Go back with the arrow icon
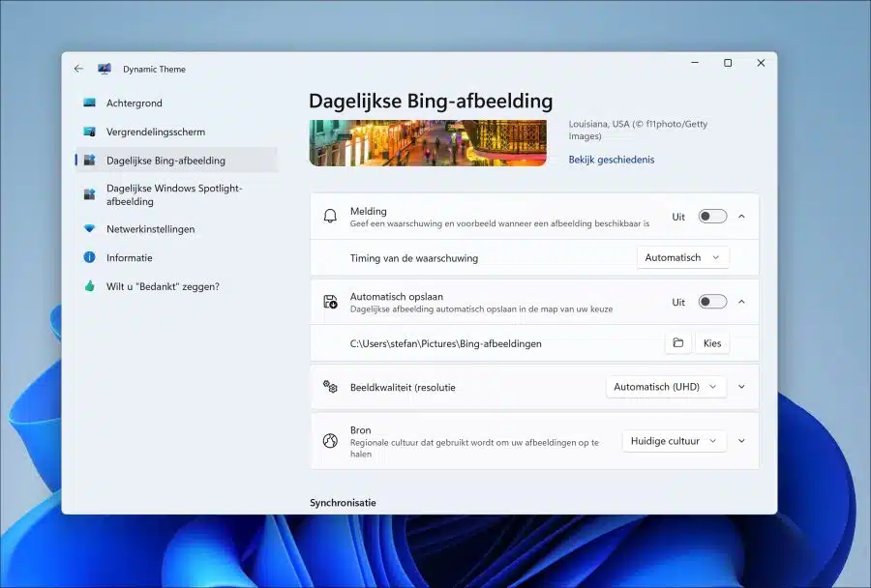 pyautogui.click(x=78, y=69)
